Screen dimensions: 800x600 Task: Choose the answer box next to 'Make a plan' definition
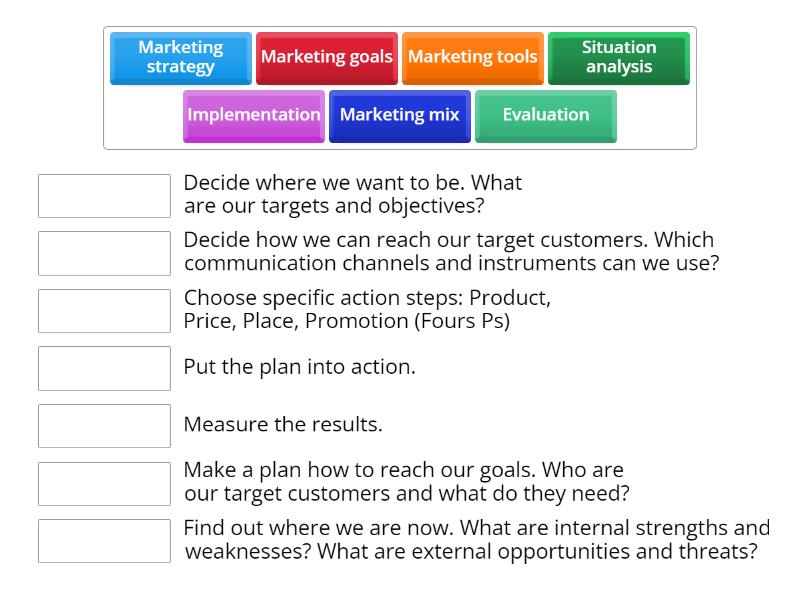coord(104,483)
